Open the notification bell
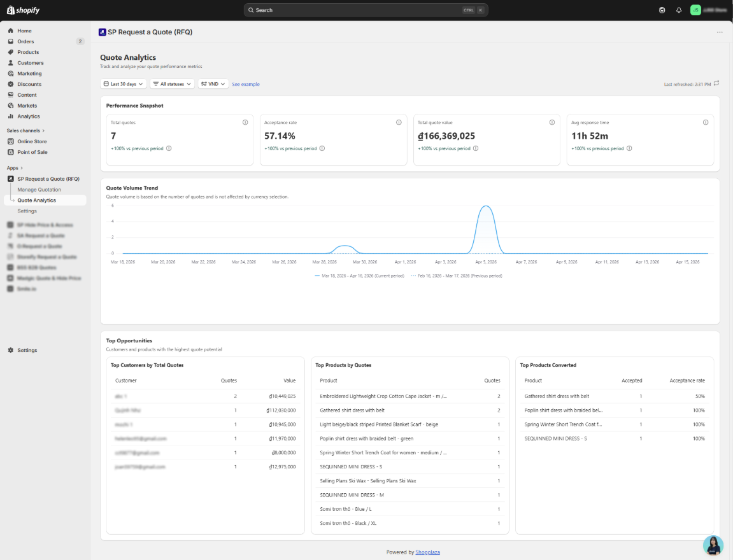Screen dimensions: 733x560 [x=678, y=10]
